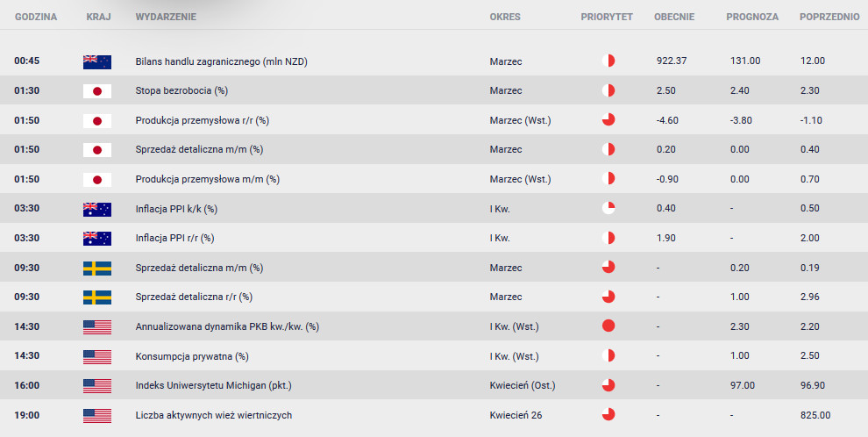Click Australia flag beside Inflacja PPI k/k
868x437 pixels.
(96, 210)
